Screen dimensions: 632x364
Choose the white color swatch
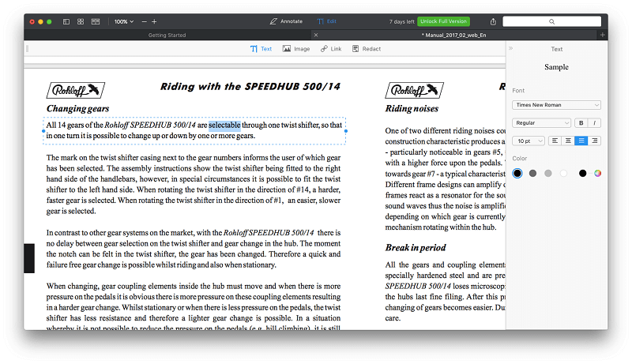pos(563,174)
